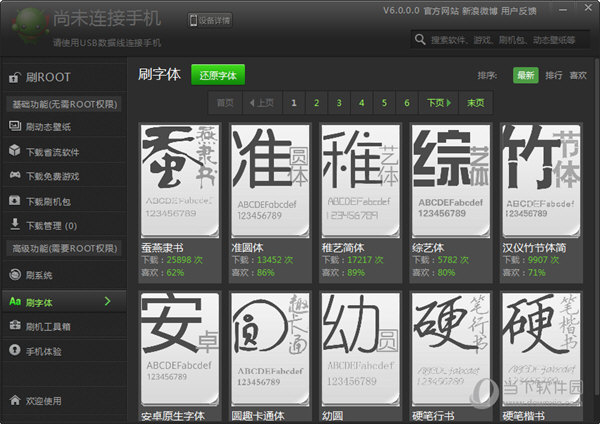Click 上页 previous page button
Image resolution: width=600 pixels, height=424 pixels.
coord(262,103)
